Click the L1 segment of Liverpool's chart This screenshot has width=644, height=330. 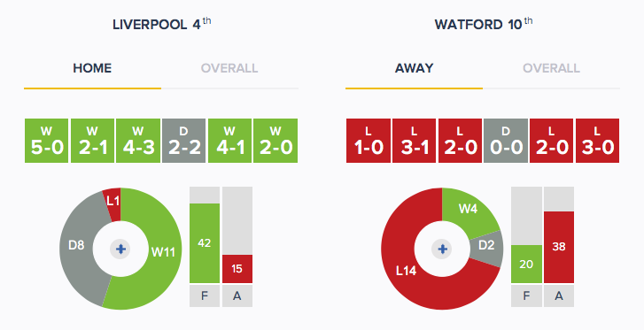pyautogui.click(x=113, y=201)
